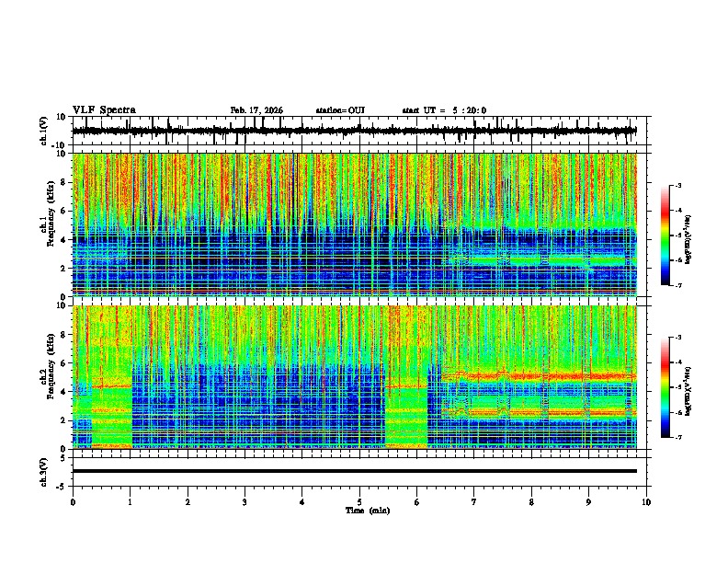728x563 pixels.
Task: Click the time axis tick label "1"
Action: point(130,502)
